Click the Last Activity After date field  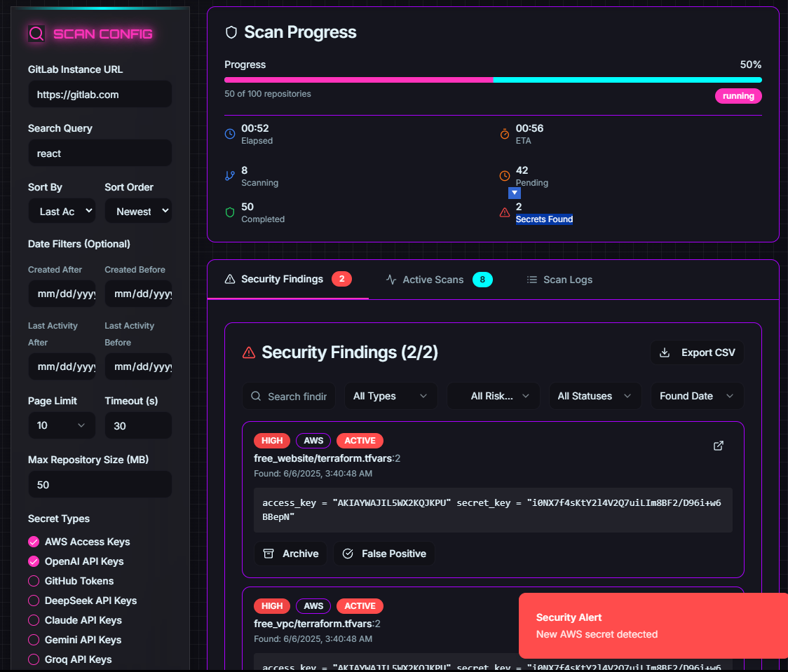coord(62,366)
